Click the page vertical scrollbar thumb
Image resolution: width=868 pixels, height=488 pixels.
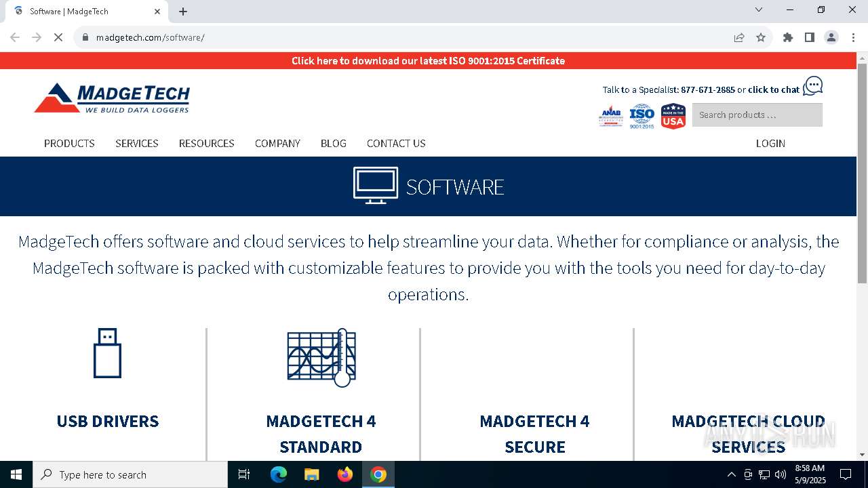coord(862,173)
